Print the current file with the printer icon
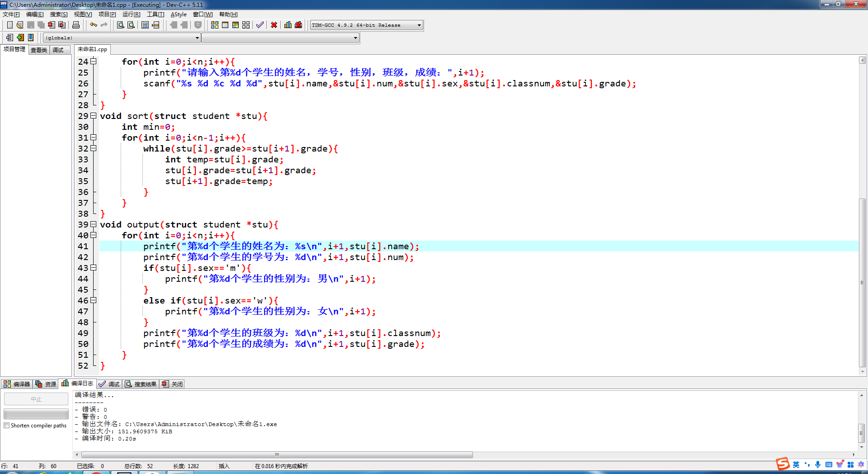This screenshot has height=474, width=868. click(76, 25)
